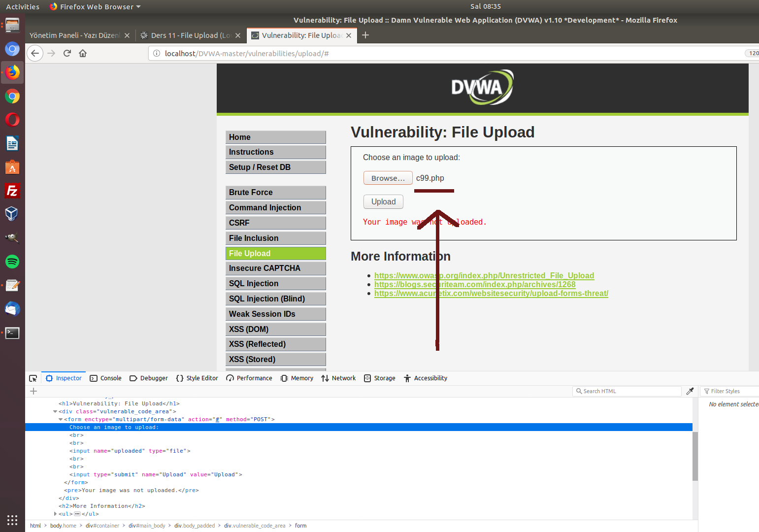759x532 pixels.
Task: Launch Google Chrome from the dock
Action: point(12,96)
